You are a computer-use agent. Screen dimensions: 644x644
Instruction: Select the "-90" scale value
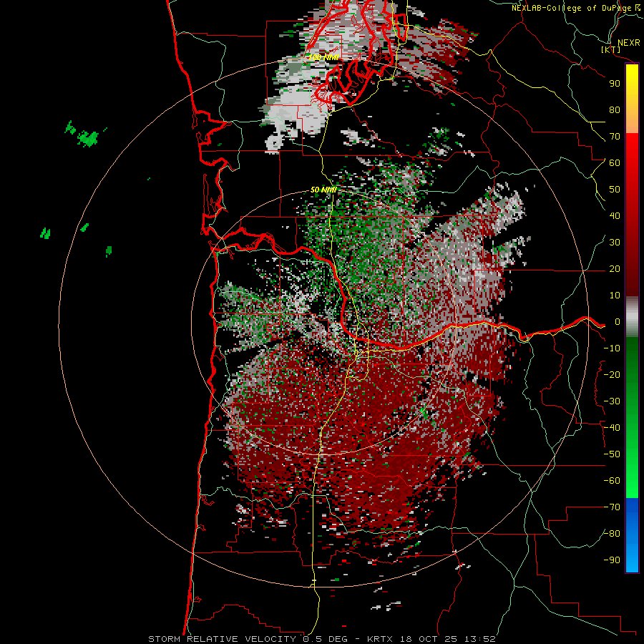point(612,560)
